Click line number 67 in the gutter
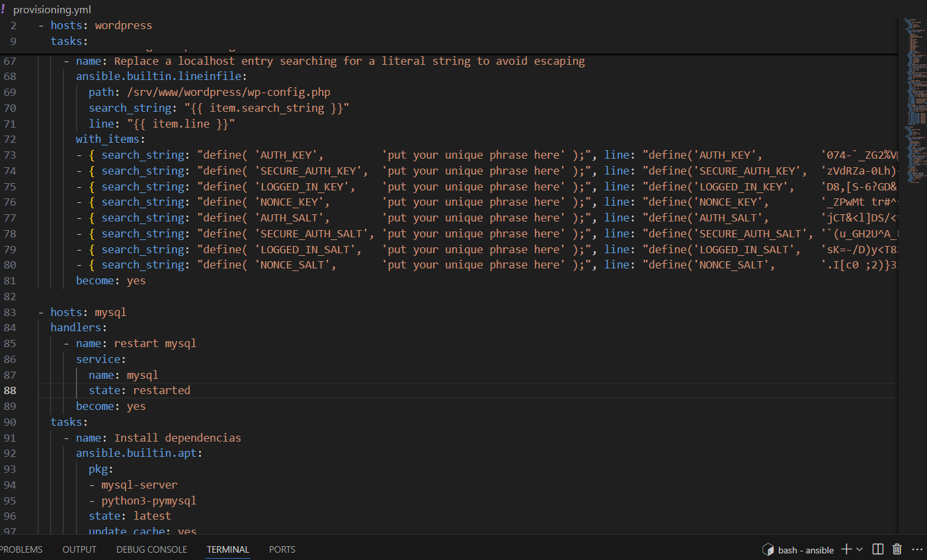 point(10,61)
